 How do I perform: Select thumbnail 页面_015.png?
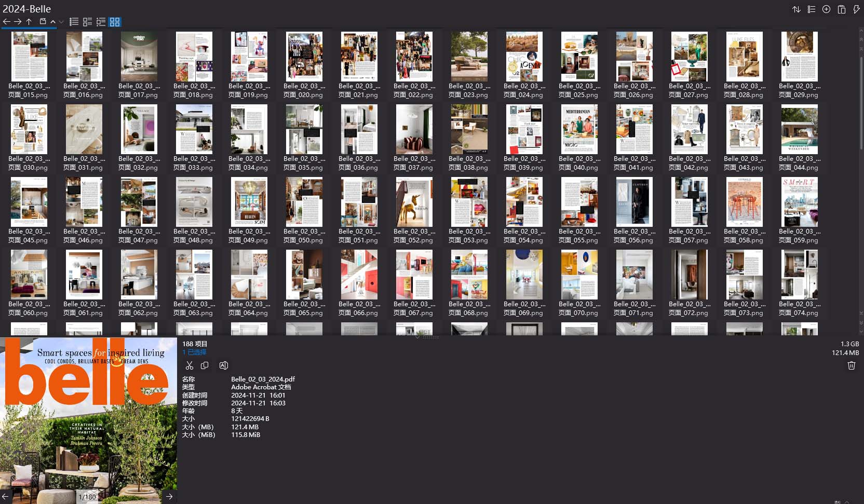29,57
